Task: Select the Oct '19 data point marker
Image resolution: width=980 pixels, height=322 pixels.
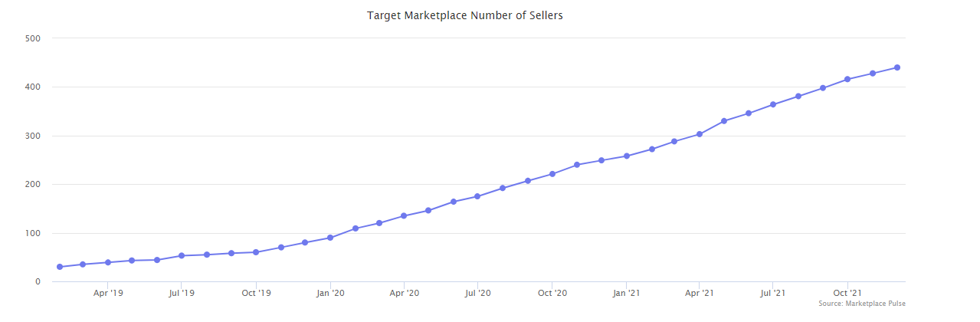Action: [x=256, y=252]
